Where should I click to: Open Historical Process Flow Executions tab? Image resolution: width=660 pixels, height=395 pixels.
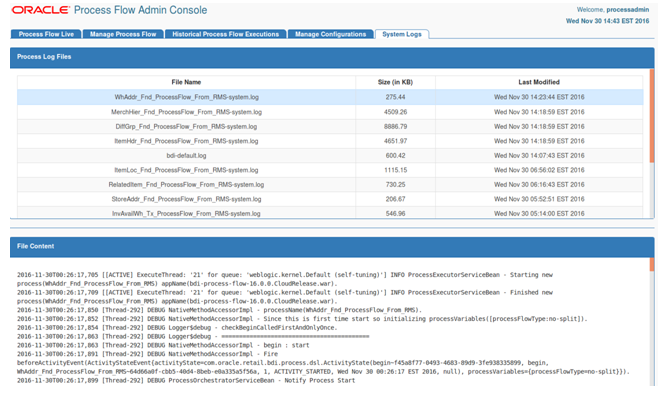click(x=226, y=34)
